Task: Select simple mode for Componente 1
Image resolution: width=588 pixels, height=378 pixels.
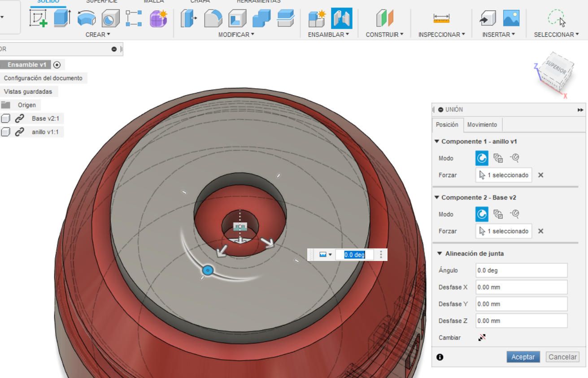Action: point(482,158)
